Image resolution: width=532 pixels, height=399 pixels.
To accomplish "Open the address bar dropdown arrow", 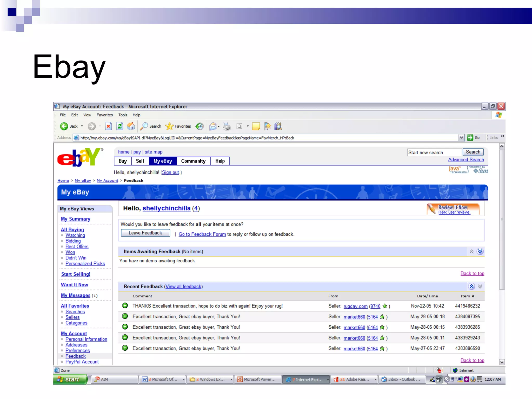I will [461, 138].
